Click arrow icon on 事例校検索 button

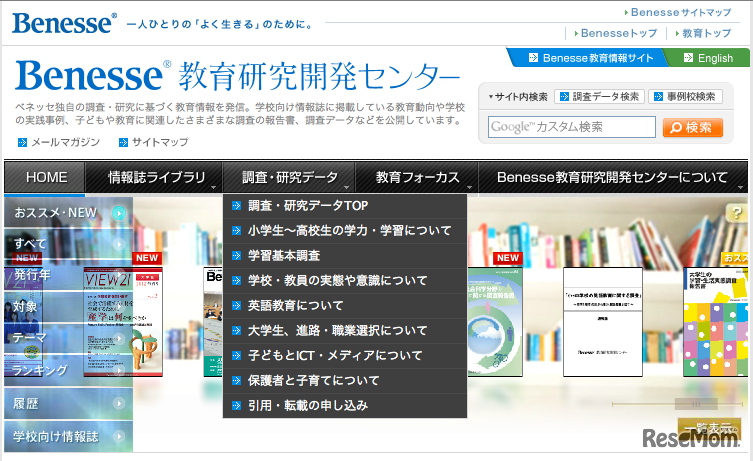pos(658,97)
